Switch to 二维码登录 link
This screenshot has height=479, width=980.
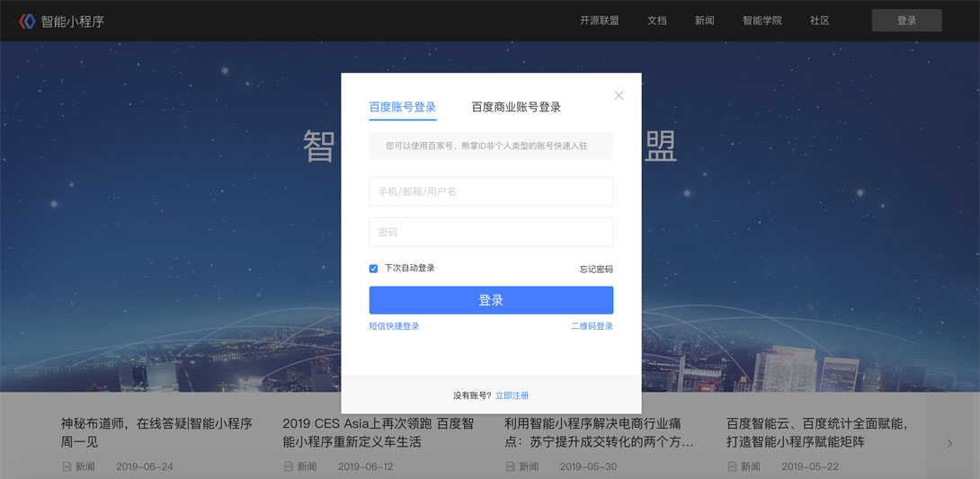[592, 326]
